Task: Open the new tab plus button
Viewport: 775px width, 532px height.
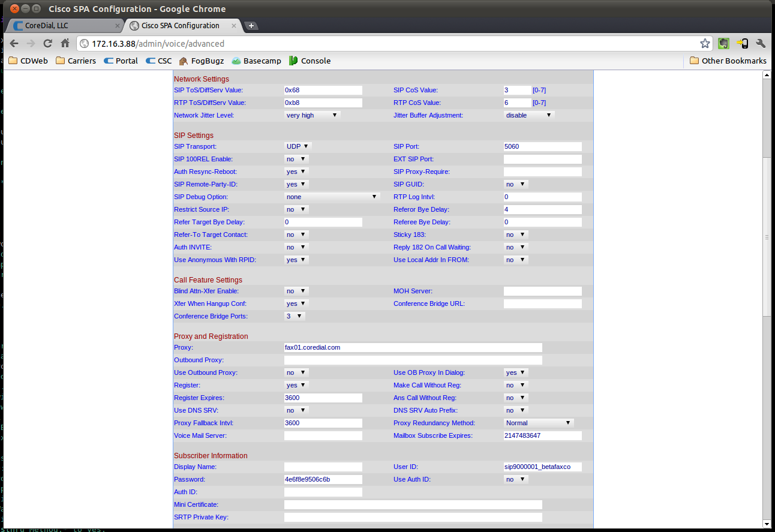Action: [x=251, y=26]
